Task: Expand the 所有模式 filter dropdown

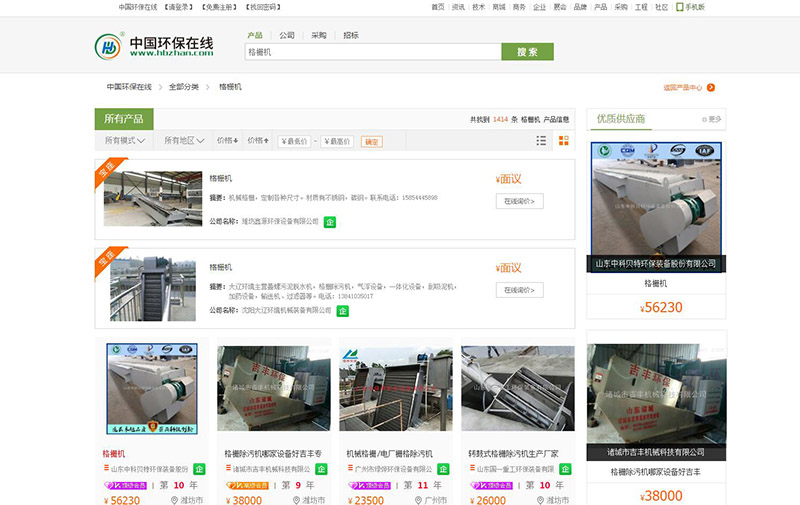Action: click(125, 140)
